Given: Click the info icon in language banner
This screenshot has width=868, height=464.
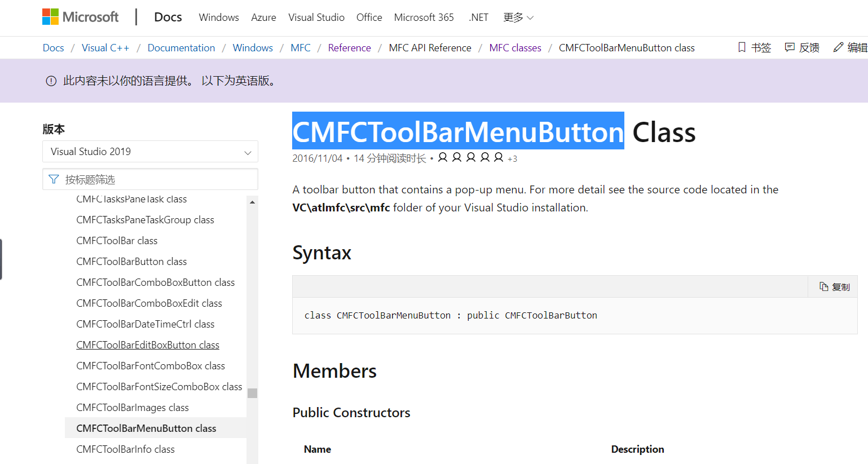Looking at the screenshot, I should pos(51,81).
